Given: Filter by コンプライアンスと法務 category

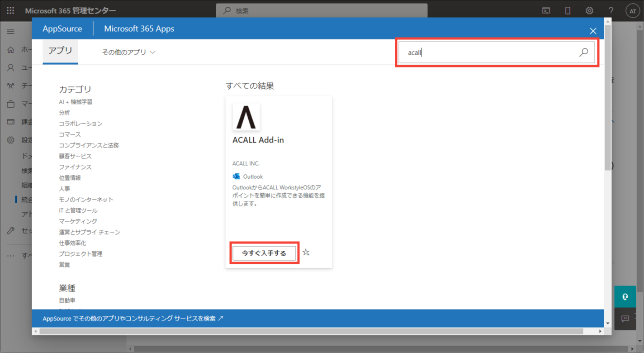Looking at the screenshot, I should coord(89,145).
